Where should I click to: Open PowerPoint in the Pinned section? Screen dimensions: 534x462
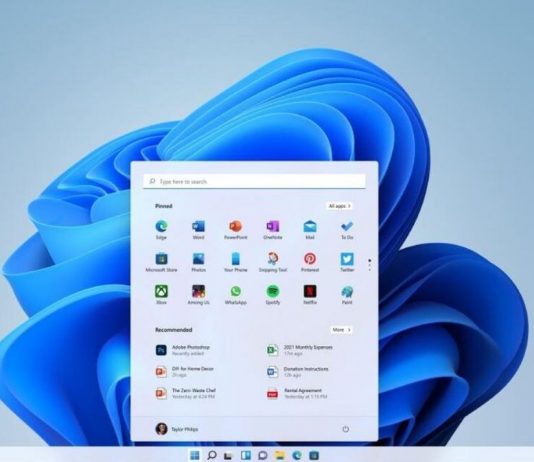(x=235, y=230)
